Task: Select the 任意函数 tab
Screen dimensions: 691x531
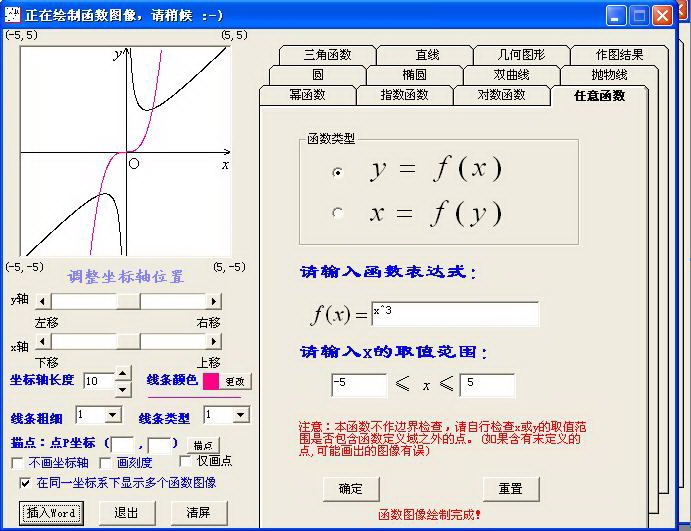Action: click(x=599, y=95)
